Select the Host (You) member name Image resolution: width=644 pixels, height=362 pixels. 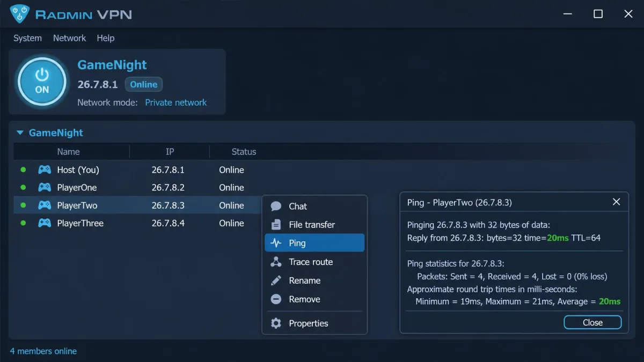tap(78, 170)
